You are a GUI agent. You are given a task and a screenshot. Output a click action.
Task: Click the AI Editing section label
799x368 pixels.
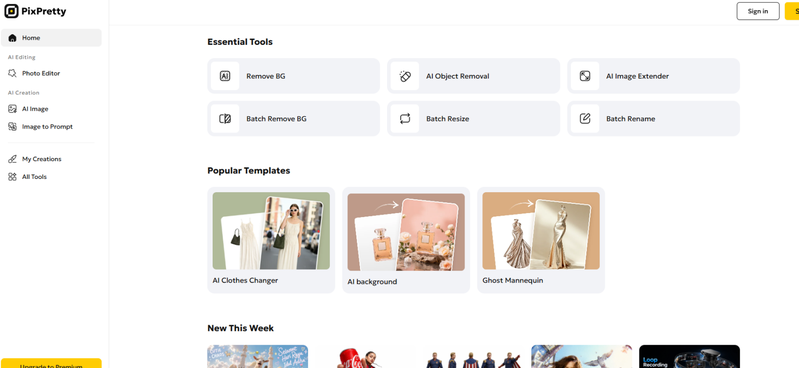click(x=21, y=57)
